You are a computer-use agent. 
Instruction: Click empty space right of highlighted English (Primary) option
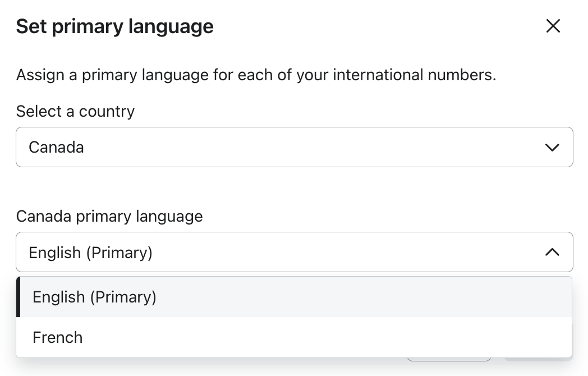pos(365,297)
